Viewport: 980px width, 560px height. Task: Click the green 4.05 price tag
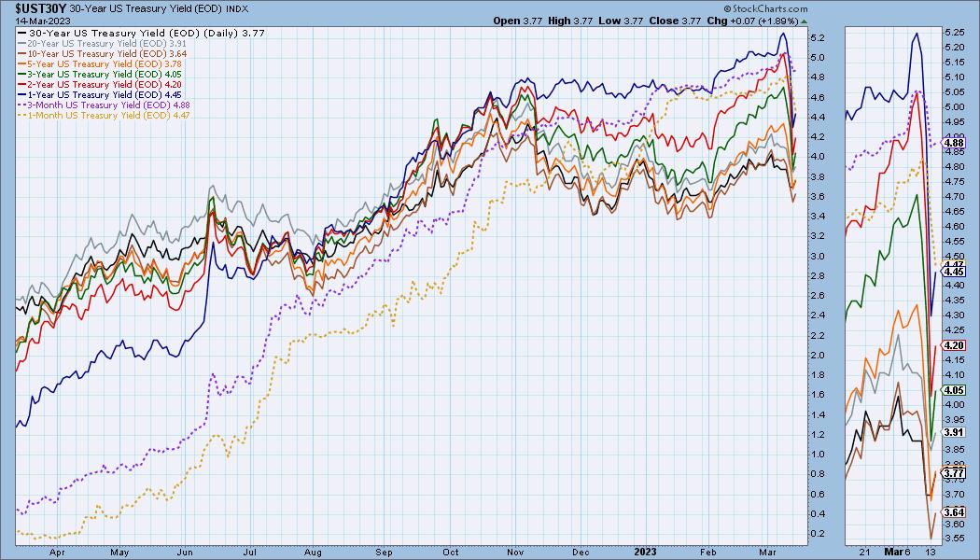(955, 390)
